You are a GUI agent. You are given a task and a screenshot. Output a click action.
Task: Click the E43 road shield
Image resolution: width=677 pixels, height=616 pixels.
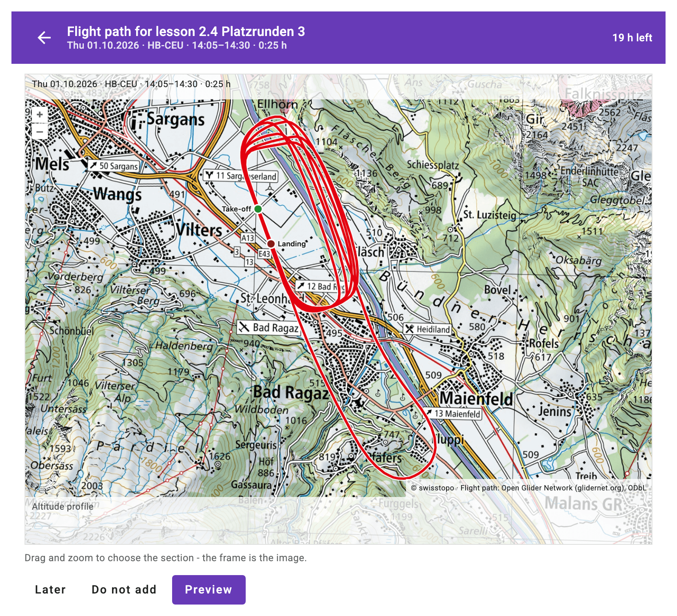pyautogui.click(x=264, y=254)
